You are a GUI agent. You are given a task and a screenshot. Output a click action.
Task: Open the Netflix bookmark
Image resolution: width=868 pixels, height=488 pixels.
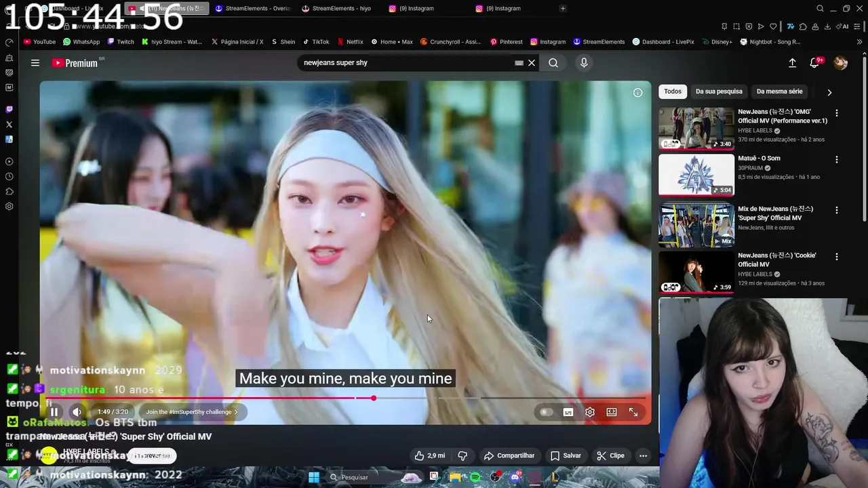[349, 41]
